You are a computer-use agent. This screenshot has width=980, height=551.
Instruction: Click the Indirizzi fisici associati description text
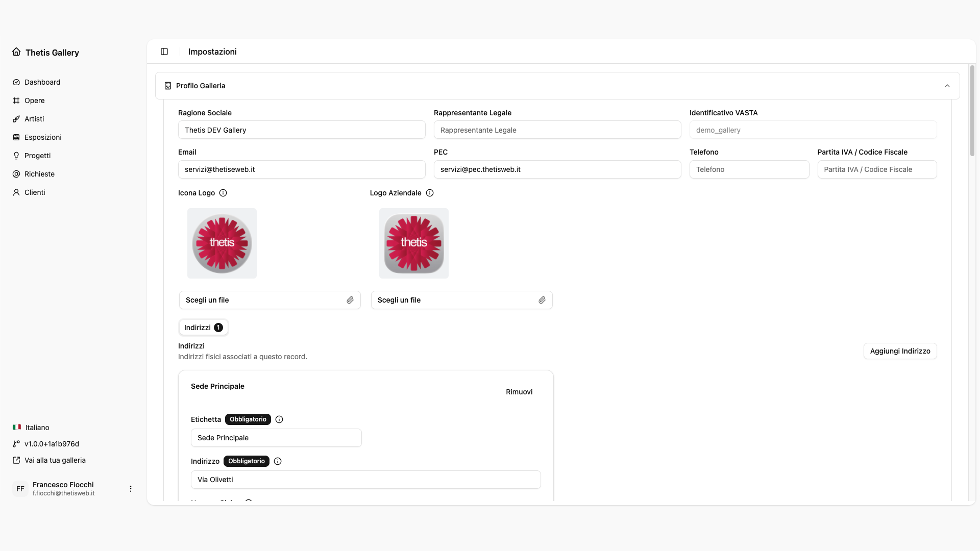[x=242, y=357]
